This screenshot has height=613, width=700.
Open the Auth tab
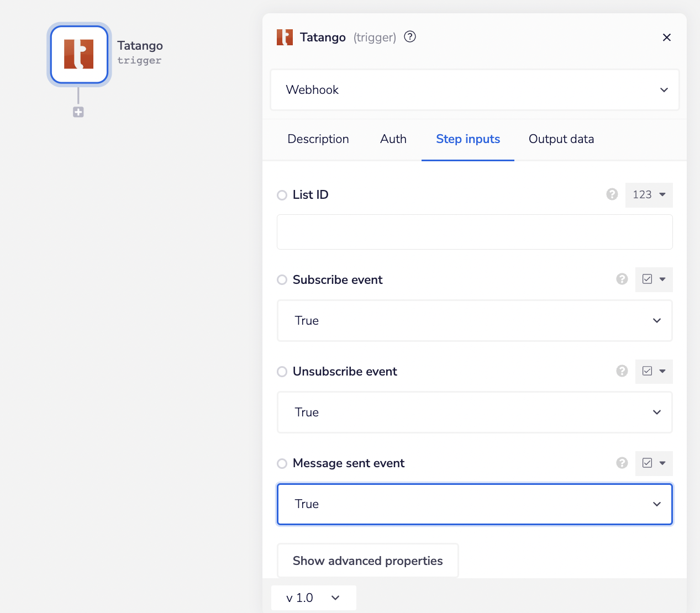tap(393, 139)
